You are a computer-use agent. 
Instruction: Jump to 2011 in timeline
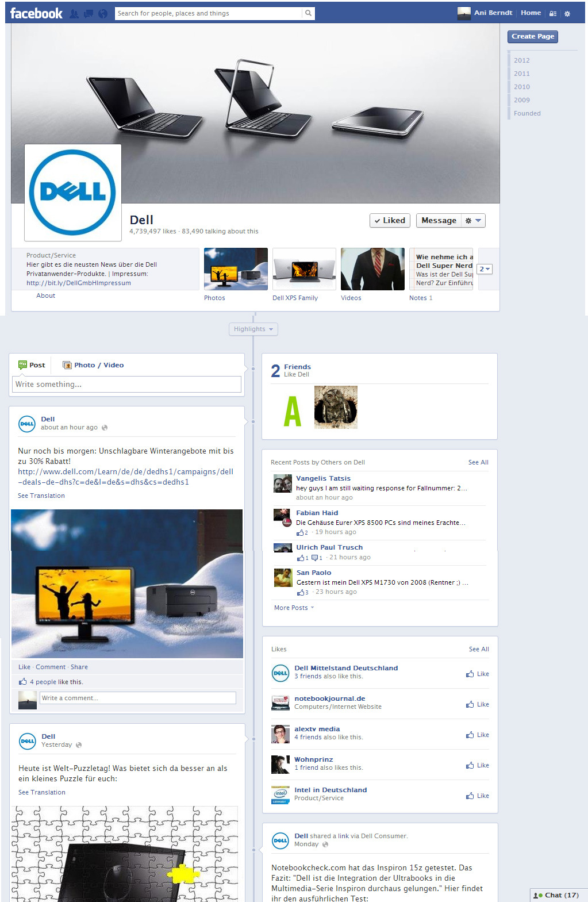[522, 74]
